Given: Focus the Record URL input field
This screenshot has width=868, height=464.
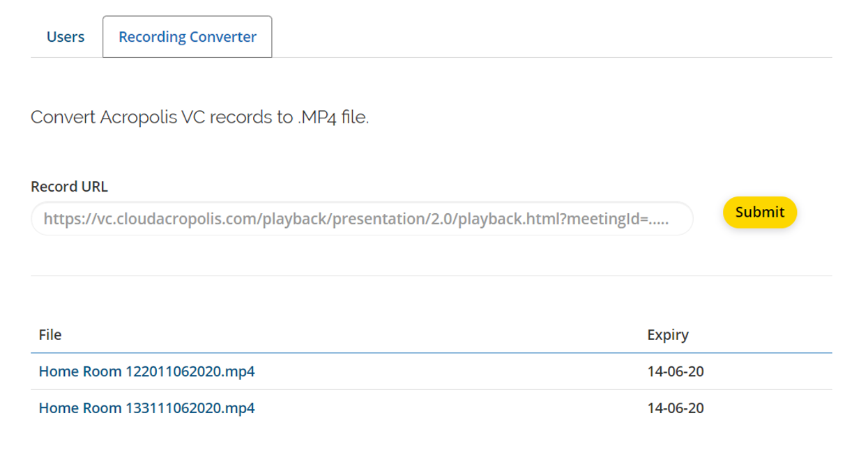Looking at the screenshot, I should 362,219.
